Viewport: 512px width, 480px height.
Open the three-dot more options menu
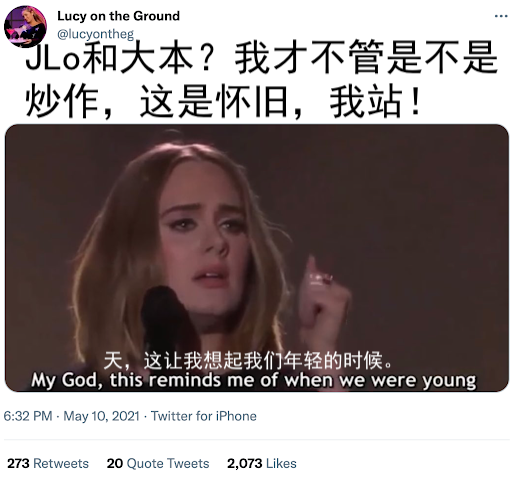click(501, 16)
